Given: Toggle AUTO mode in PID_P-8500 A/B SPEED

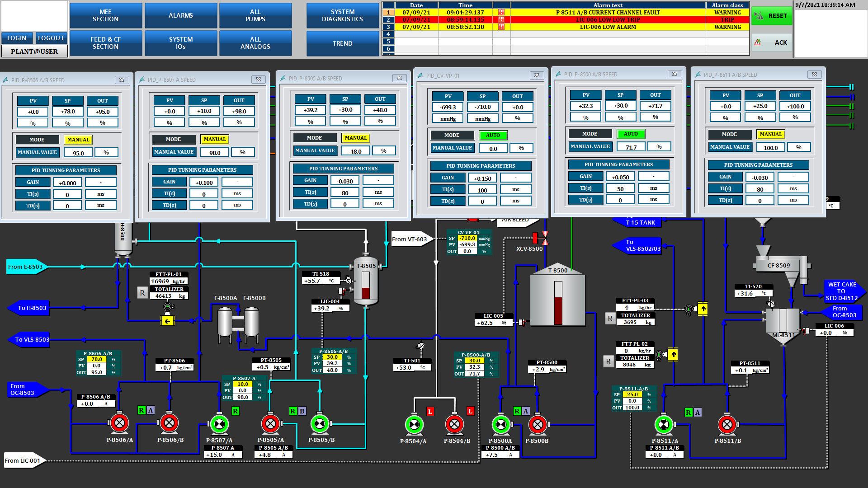Looking at the screenshot, I should (631, 134).
